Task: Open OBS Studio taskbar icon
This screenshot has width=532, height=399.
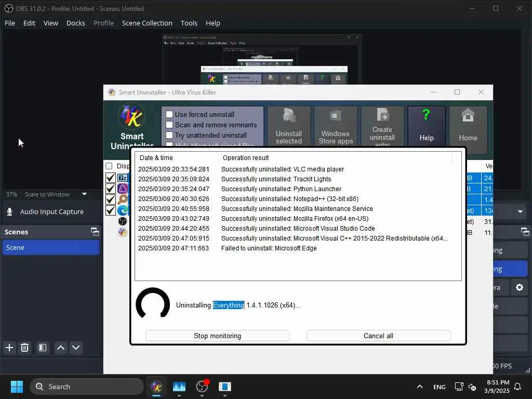Action: tap(202, 387)
